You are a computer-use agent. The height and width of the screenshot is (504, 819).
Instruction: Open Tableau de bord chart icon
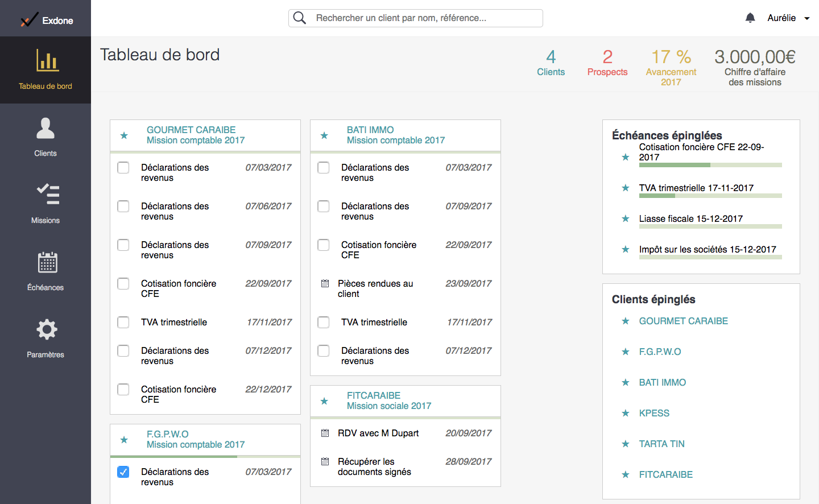(x=47, y=60)
